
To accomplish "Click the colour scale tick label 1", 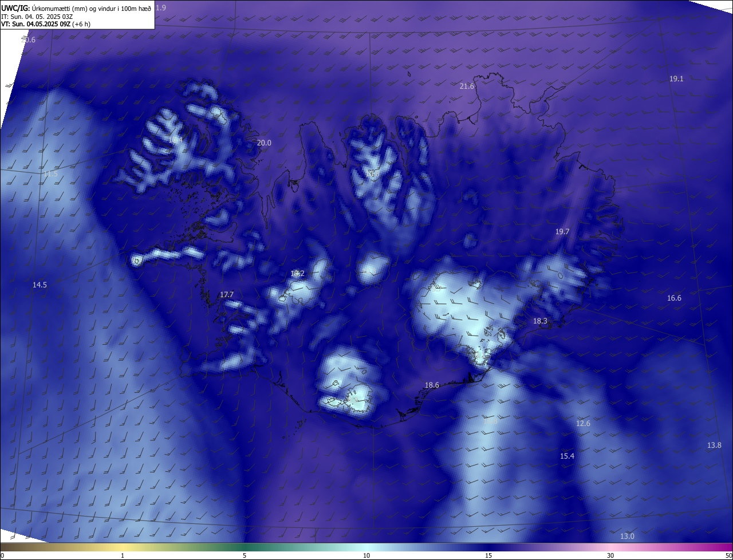I will click(123, 555).
